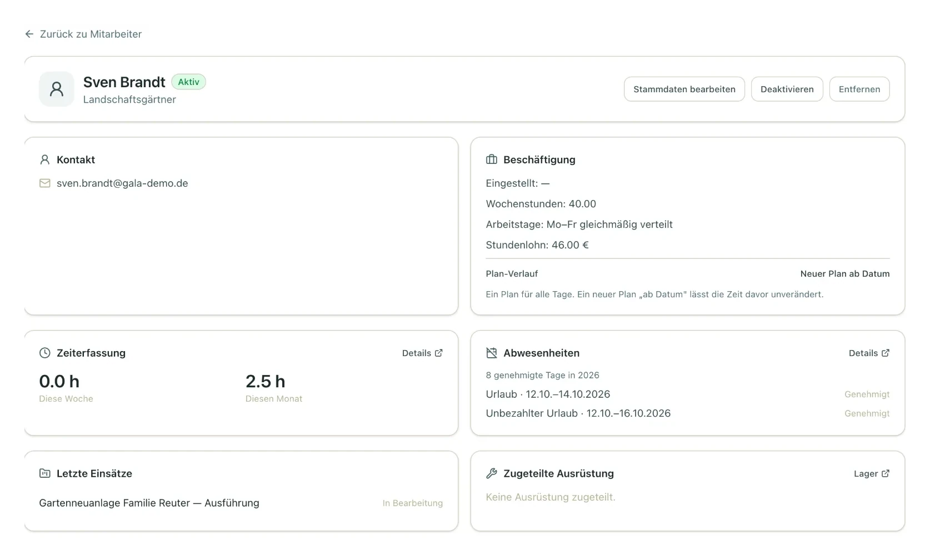Click the Zurück zu Mitarbeiter link text
930x560 pixels.
click(x=91, y=34)
